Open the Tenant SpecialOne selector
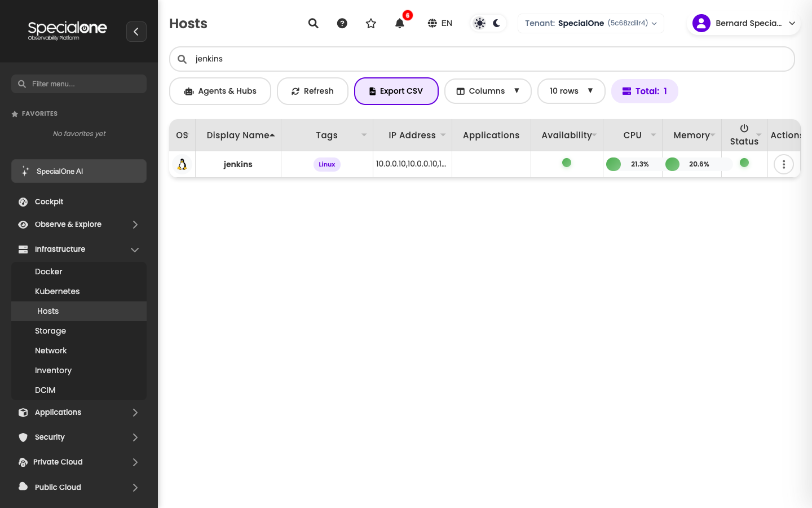Viewport: 812px width, 508px height. (591, 23)
